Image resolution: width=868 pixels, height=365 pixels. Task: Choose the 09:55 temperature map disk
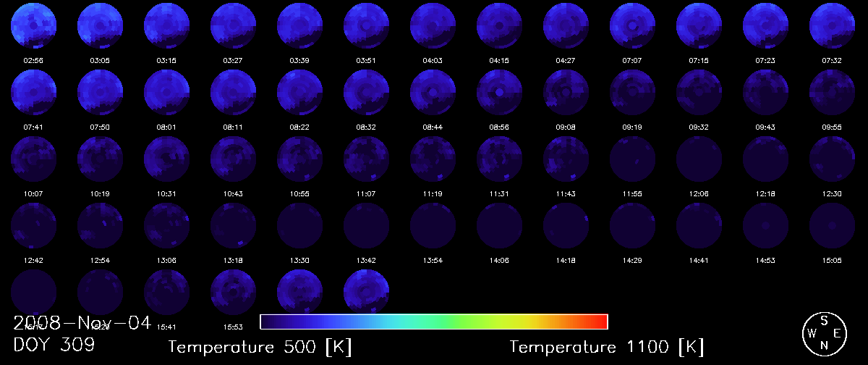tap(832, 93)
